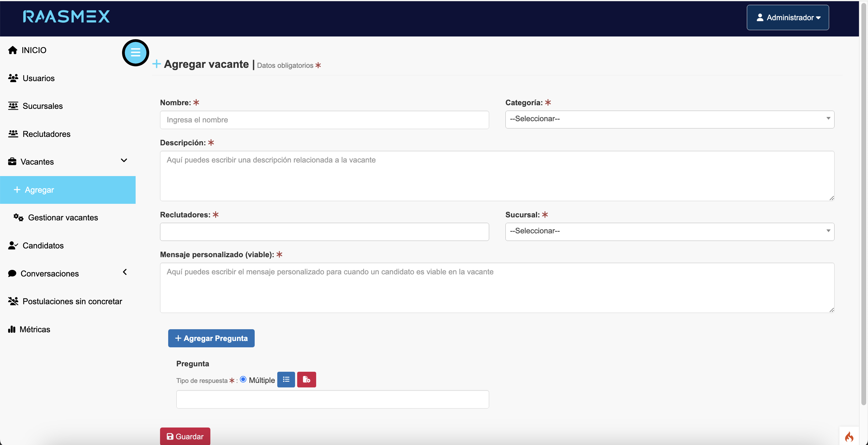The image size is (868, 445).
Task: Click the blue list options icon button
Action: click(x=286, y=380)
